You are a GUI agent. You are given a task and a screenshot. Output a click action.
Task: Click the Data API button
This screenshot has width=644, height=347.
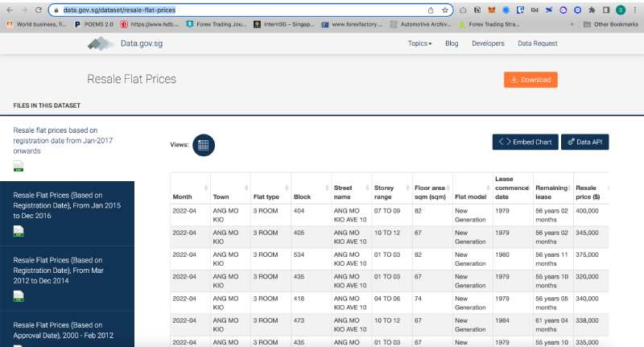(585, 142)
